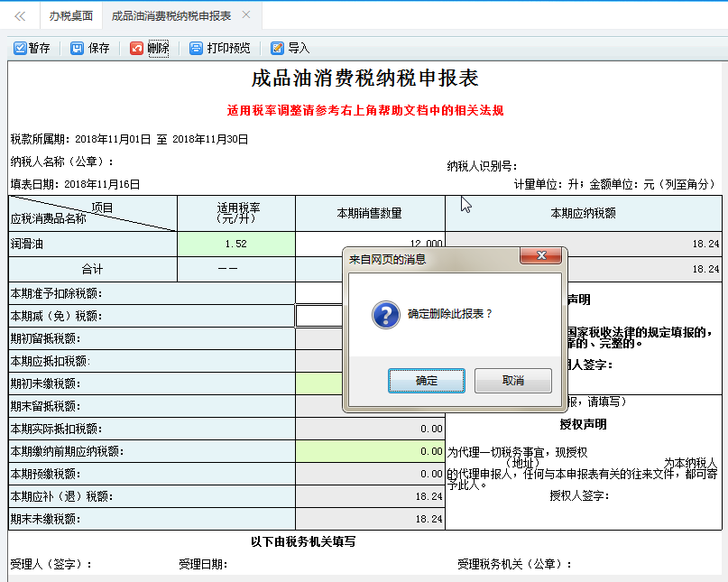Close the 成品油消费税纳税申报表 tab with its X

coord(246,15)
